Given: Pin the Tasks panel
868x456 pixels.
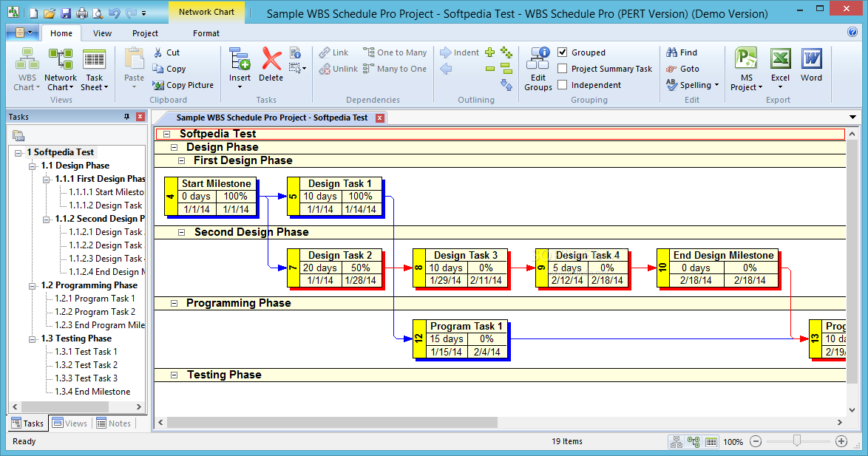Looking at the screenshot, I should pyautogui.click(x=126, y=117).
